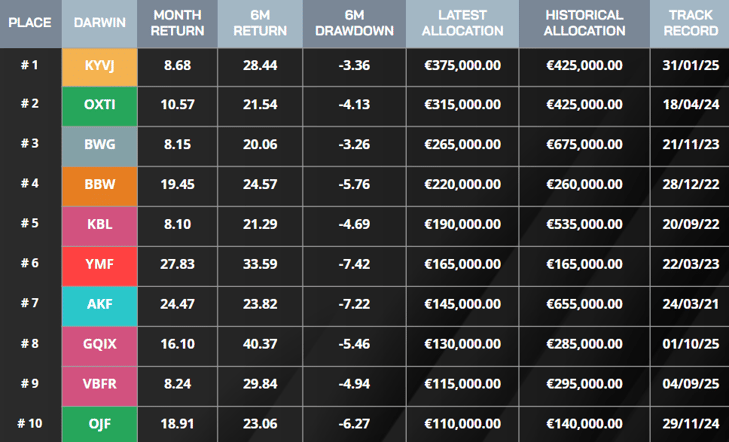This screenshot has height=442, width=729.
Task: Click the GQIX darwin ticker
Action: coord(100,343)
